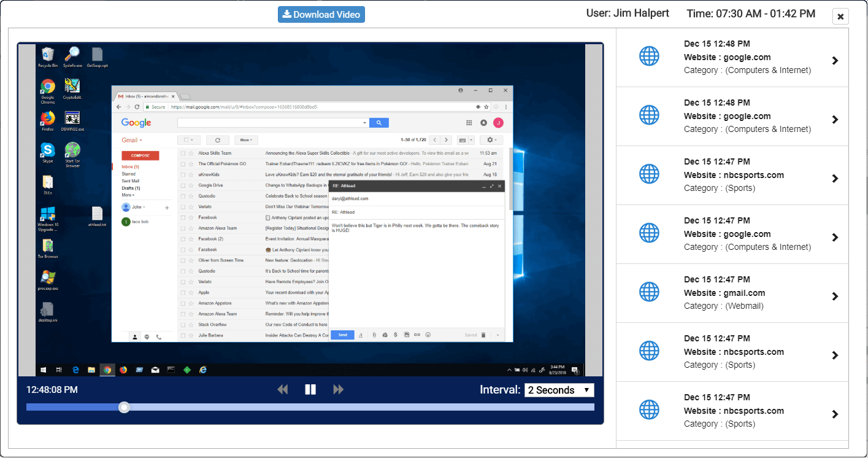Tick checkbox for Alexa Skills Team email

click(183, 153)
